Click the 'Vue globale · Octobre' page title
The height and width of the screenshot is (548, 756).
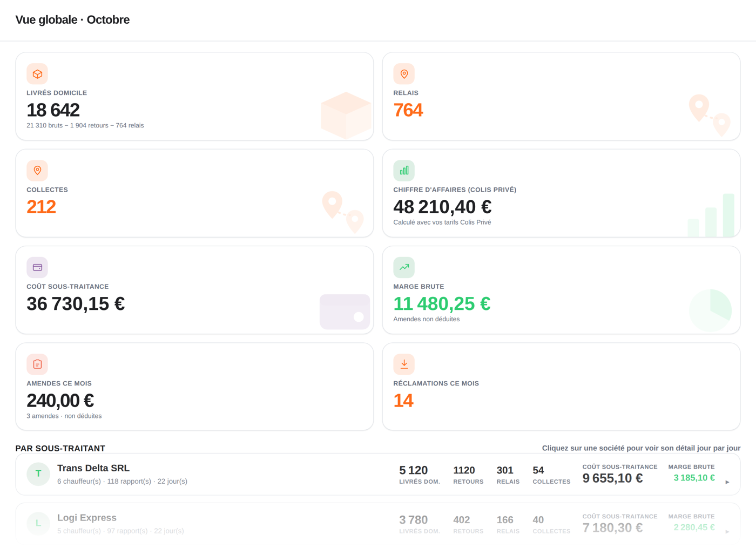click(x=72, y=20)
